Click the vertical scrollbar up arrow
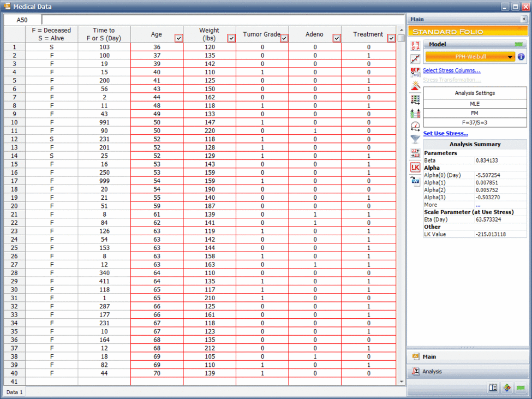 [401, 30]
